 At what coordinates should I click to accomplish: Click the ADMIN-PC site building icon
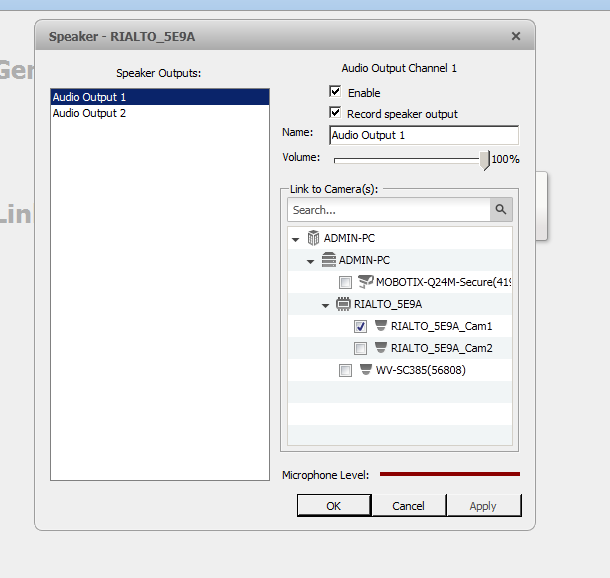pyautogui.click(x=313, y=238)
